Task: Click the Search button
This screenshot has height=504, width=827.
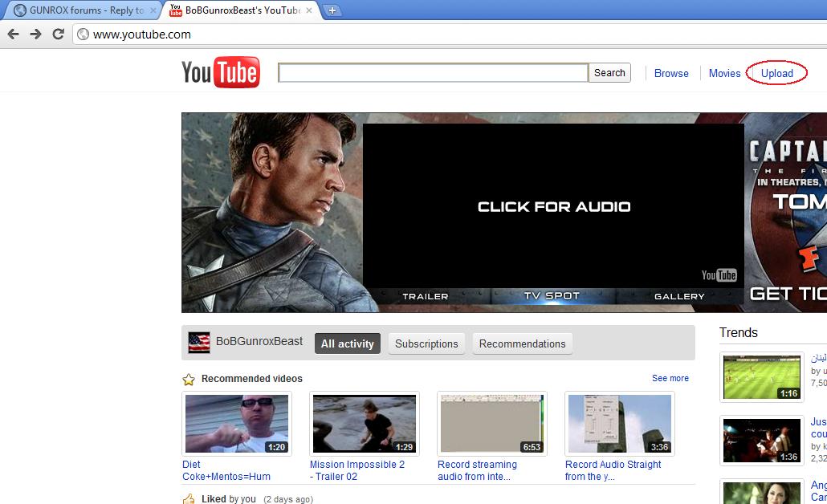Action: click(609, 73)
